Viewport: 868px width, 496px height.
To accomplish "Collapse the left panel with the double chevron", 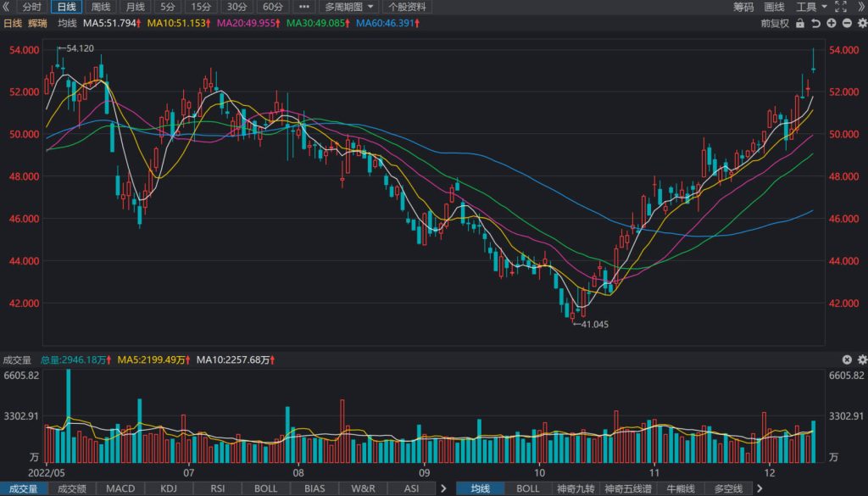I will tap(6, 7).
